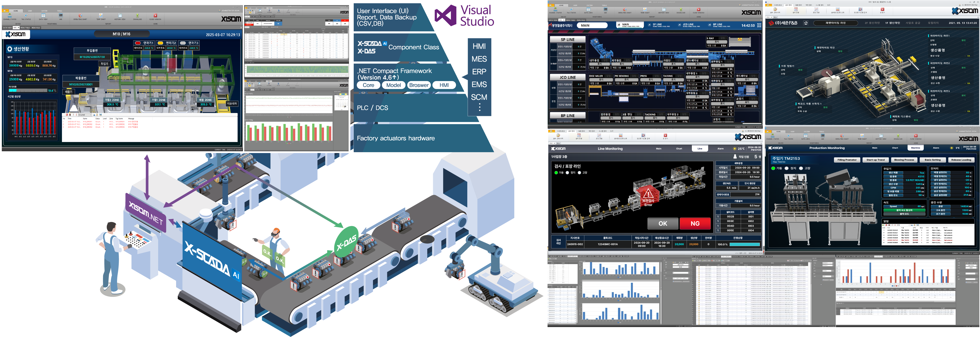This screenshot has width=980, height=337.
Task: Toggle red 연마기1 status indicator
Action: coord(138,43)
